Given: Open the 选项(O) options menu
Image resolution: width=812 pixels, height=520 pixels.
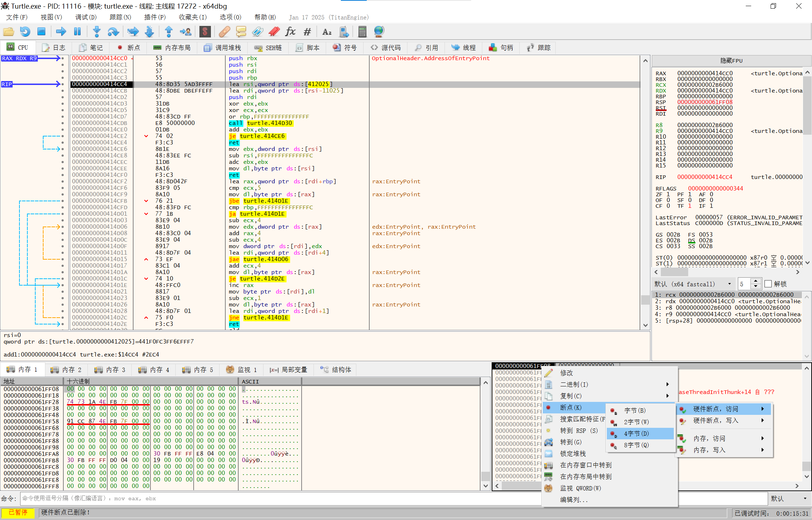Looking at the screenshot, I should pyautogui.click(x=230, y=17).
